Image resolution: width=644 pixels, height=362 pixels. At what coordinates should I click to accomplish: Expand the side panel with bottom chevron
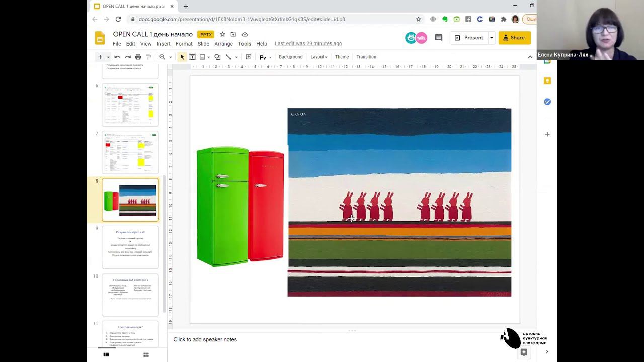click(x=547, y=352)
